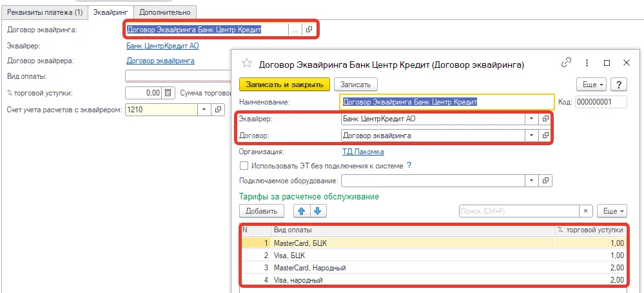The width and height of the screenshot is (644, 293).
Task: Move tariff row down with arrow
Action: [318, 211]
